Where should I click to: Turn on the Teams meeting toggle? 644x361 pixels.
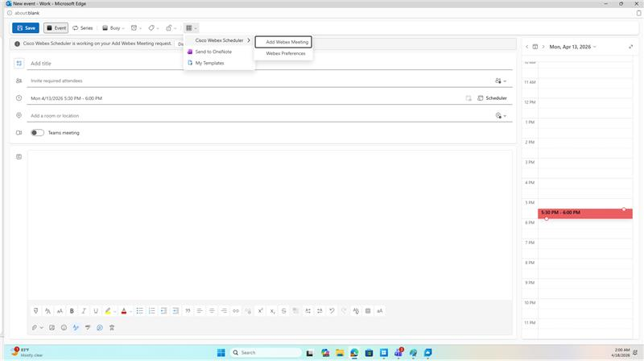pos(37,133)
